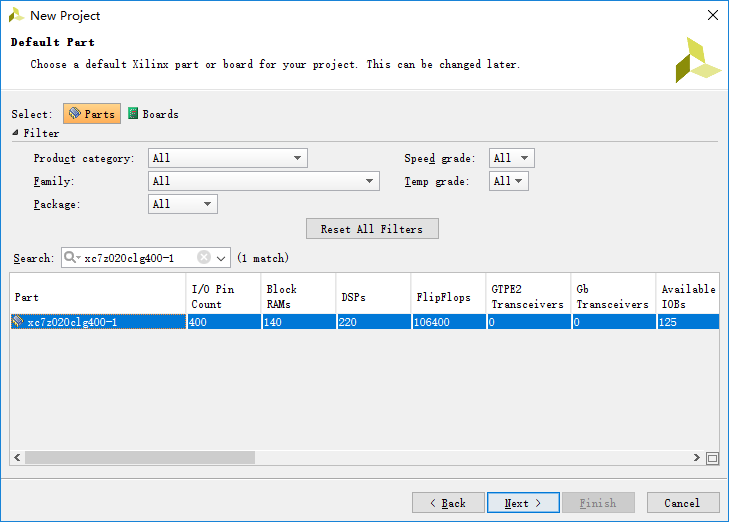Click the Available IOBs value 125
This screenshot has width=729, height=522.
pyautogui.click(x=668, y=322)
